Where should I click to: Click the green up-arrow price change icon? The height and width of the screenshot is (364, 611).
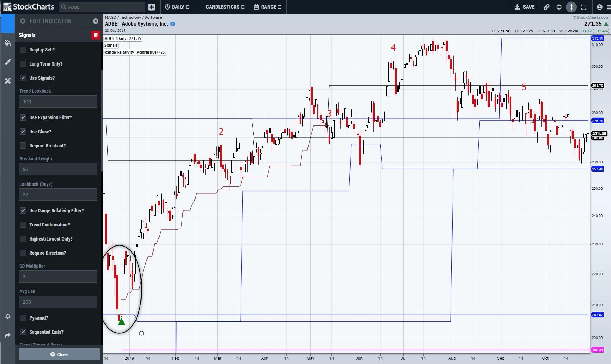pyautogui.click(x=606, y=24)
